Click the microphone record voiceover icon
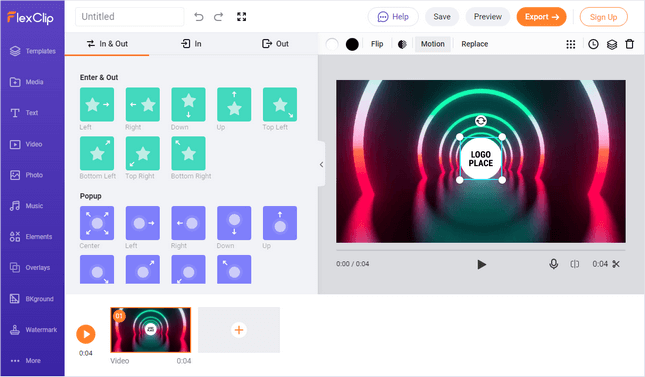 (x=554, y=264)
